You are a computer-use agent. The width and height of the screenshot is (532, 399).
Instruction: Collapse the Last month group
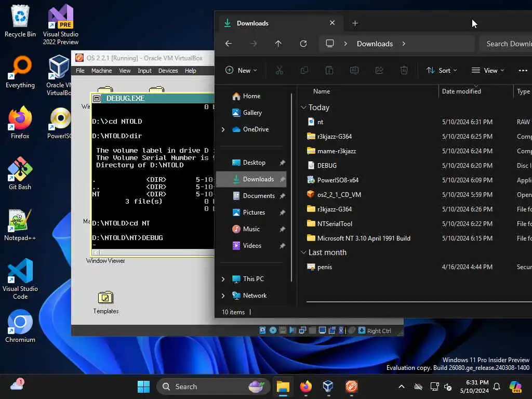303,252
